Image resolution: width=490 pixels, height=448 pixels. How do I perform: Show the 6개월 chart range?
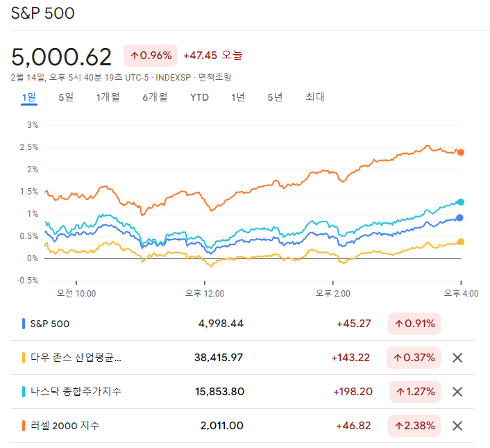pos(155,97)
